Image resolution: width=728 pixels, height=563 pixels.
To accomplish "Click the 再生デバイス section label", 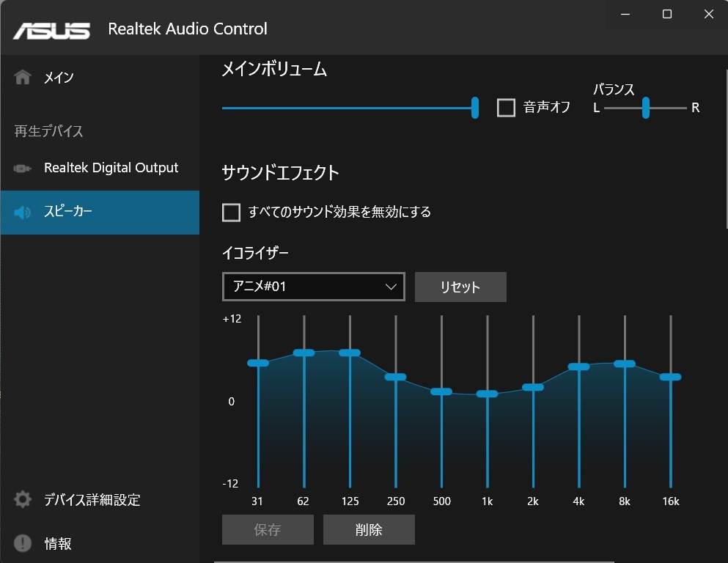I will tap(48, 131).
